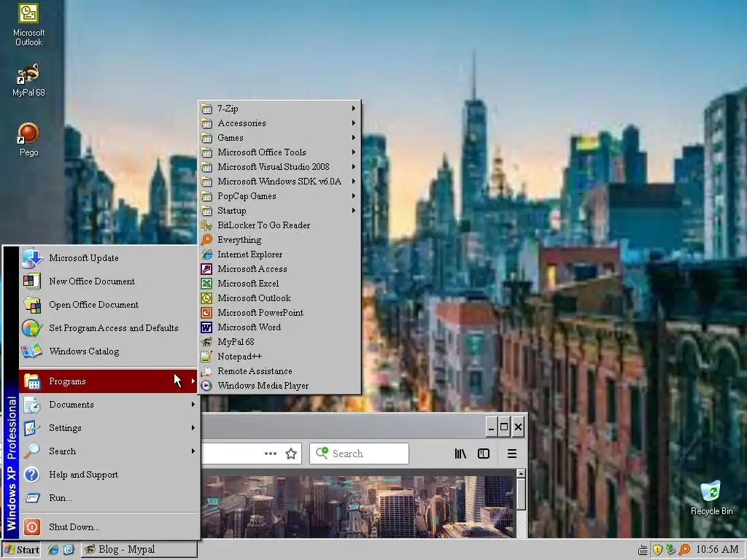Launch Internet Explorer from Programs list
The image size is (747, 560).
pos(279,254)
